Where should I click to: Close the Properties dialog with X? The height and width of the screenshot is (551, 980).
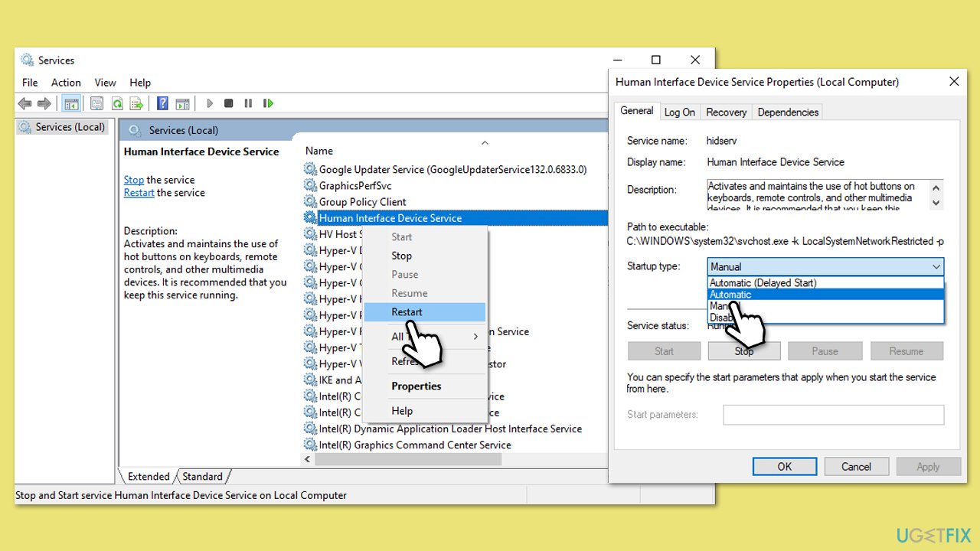[954, 81]
